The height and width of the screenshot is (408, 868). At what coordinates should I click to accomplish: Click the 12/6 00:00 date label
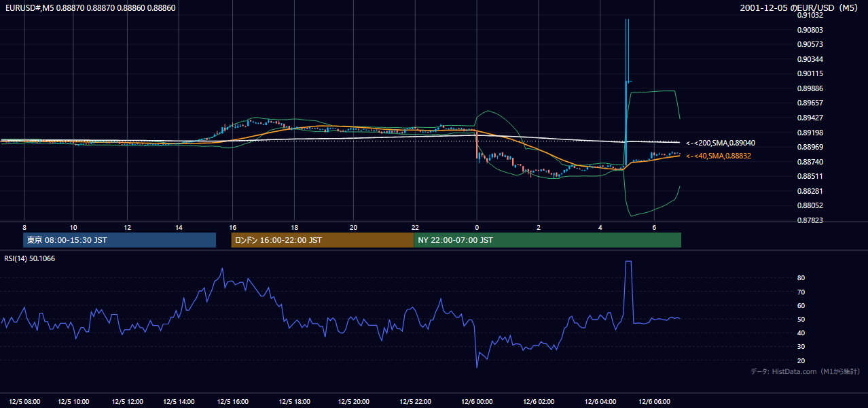(475, 401)
